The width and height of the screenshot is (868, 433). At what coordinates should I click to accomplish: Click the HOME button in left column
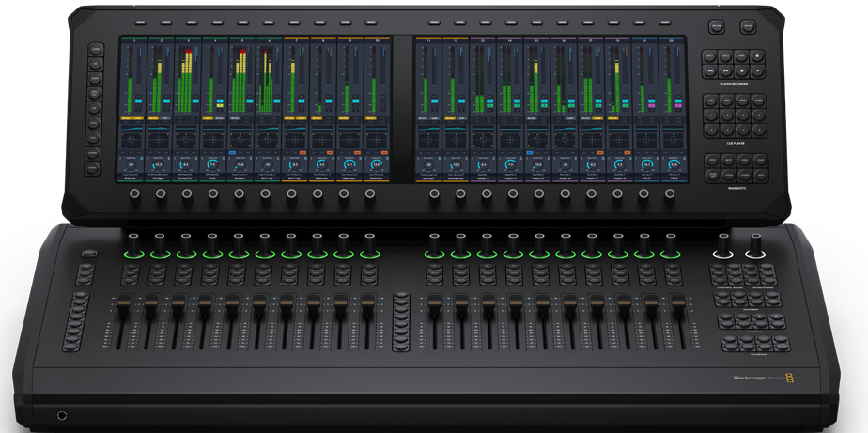pyautogui.click(x=92, y=168)
